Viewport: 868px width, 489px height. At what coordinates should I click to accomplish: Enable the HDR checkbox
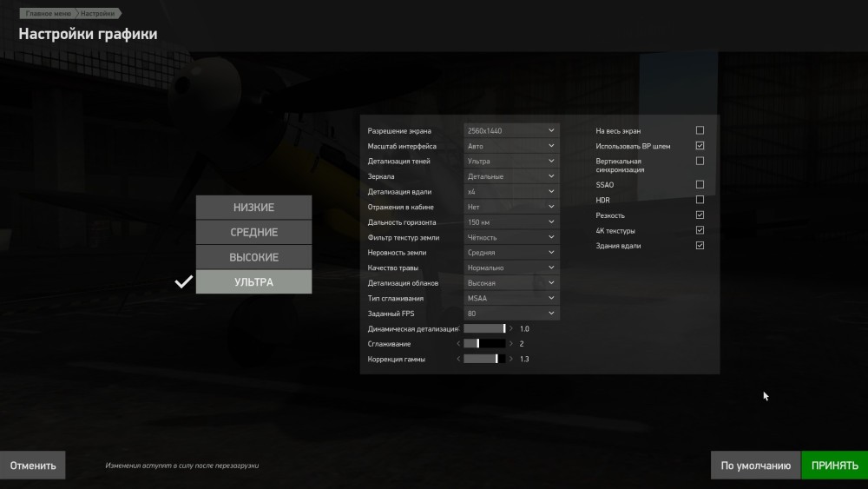(700, 200)
